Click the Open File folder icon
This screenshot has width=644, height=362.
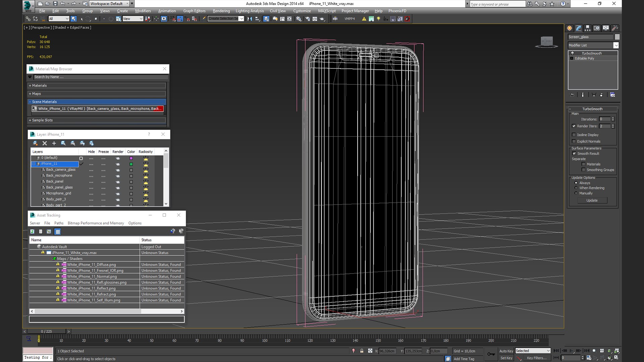(x=48, y=4)
